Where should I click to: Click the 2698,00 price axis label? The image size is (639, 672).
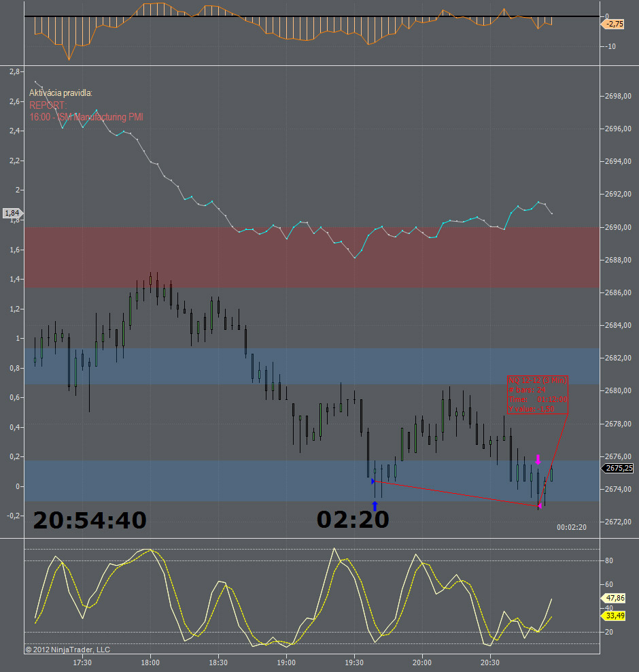618,96
